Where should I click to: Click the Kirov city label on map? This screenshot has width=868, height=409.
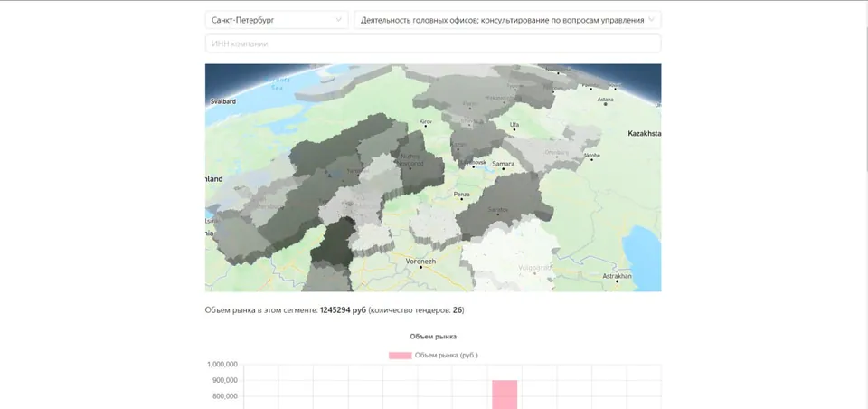click(426, 121)
